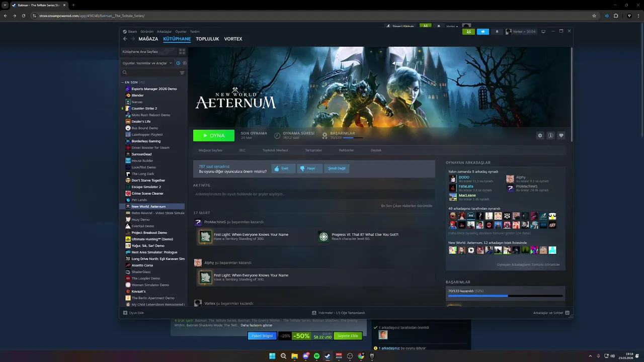
Task: Open 'Rehberler' sub-tab
Action: point(346,150)
